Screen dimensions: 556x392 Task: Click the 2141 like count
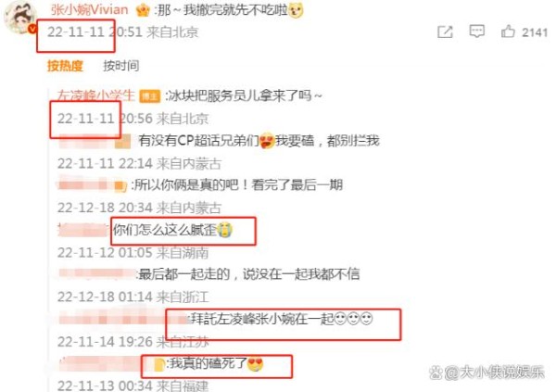535,32
